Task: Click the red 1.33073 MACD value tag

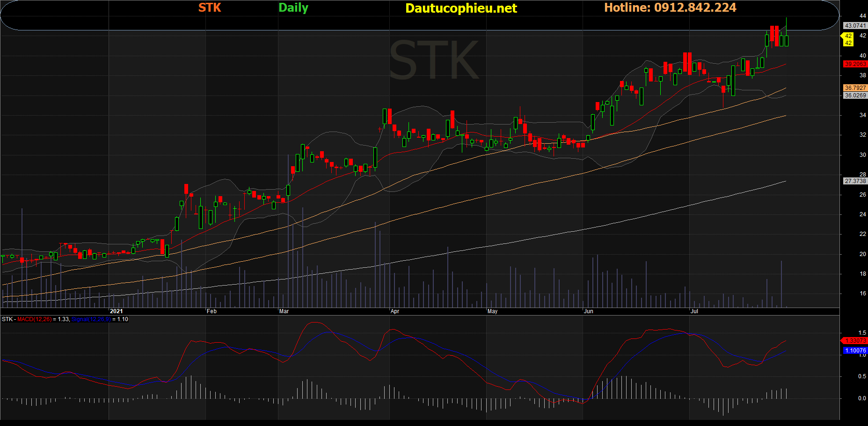Action: [855, 341]
